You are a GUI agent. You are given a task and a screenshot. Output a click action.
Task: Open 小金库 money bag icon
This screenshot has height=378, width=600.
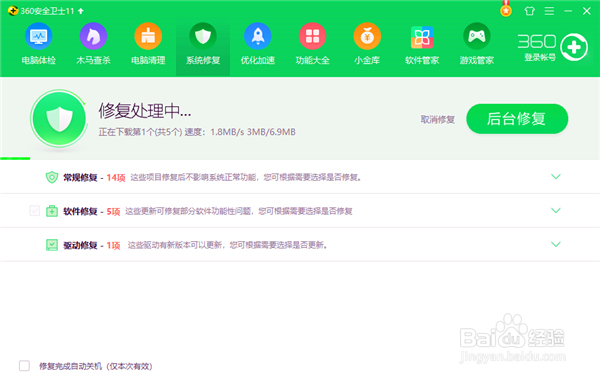pyautogui.click(x=367, y=36)
